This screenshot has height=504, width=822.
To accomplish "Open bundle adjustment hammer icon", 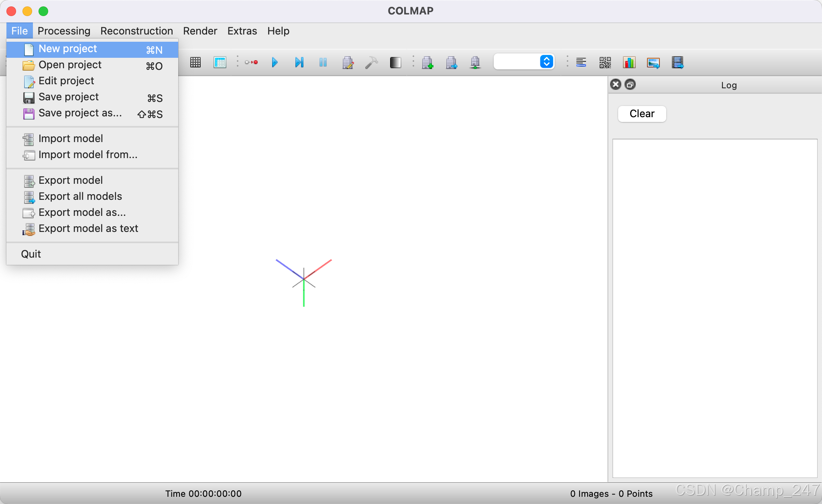I will click(372, 62).
